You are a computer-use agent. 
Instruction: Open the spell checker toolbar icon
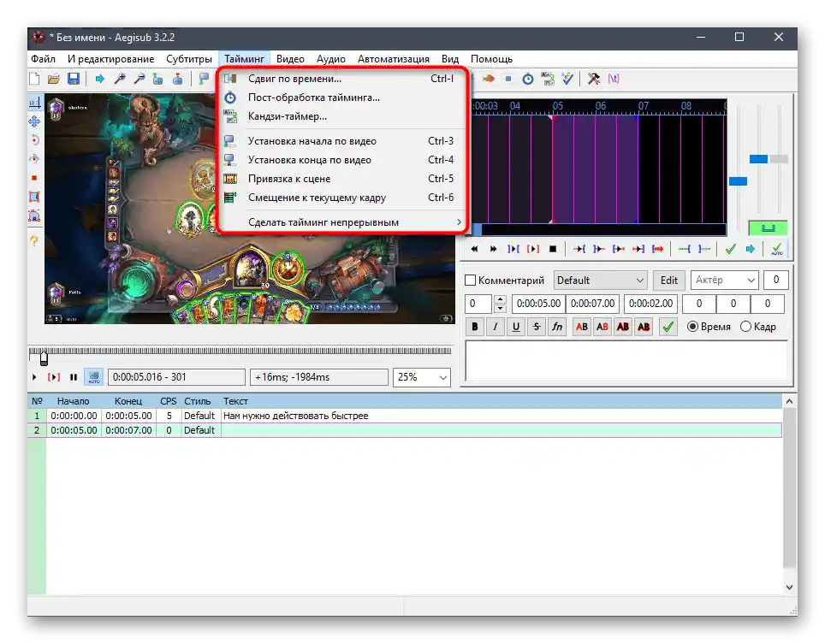[567, 79]
